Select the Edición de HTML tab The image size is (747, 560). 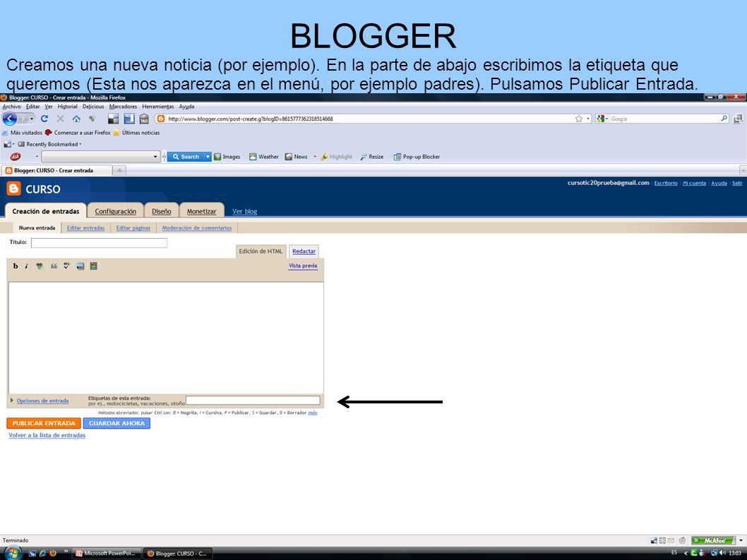tap(261, 251)
